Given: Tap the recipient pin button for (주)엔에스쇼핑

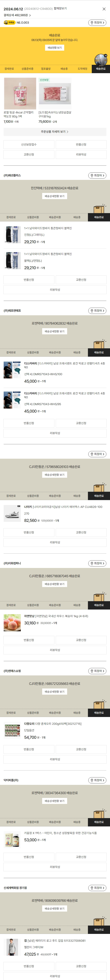Looking at the screenshot, I should pyautogui.click(x=97, y=671).
